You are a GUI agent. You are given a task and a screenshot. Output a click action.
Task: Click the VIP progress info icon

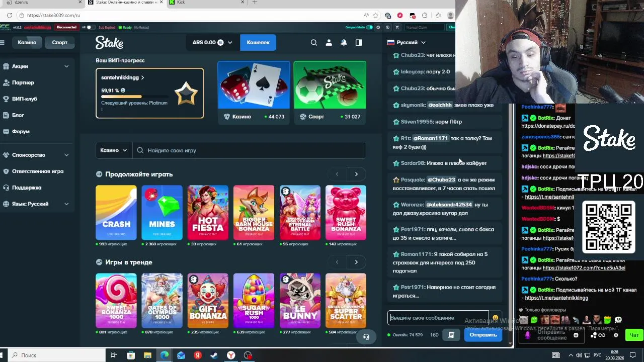[123, 90]
